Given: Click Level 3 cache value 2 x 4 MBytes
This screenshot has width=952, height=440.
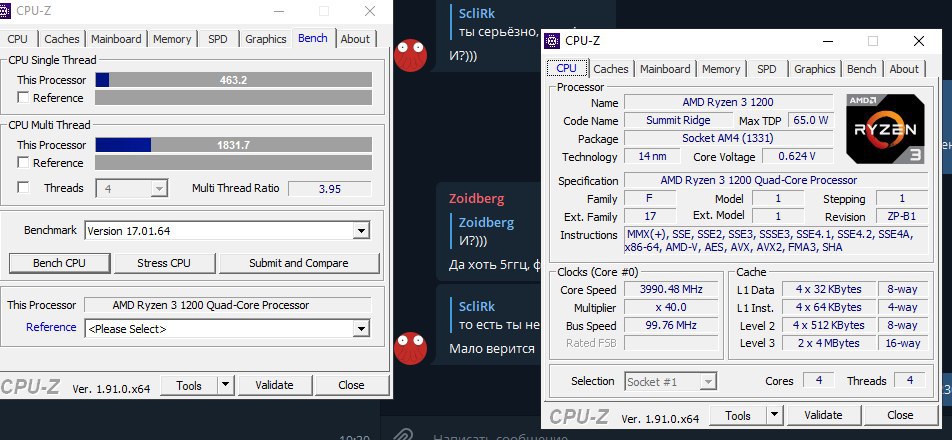Looking at the screenshot, I should (829, 343).
